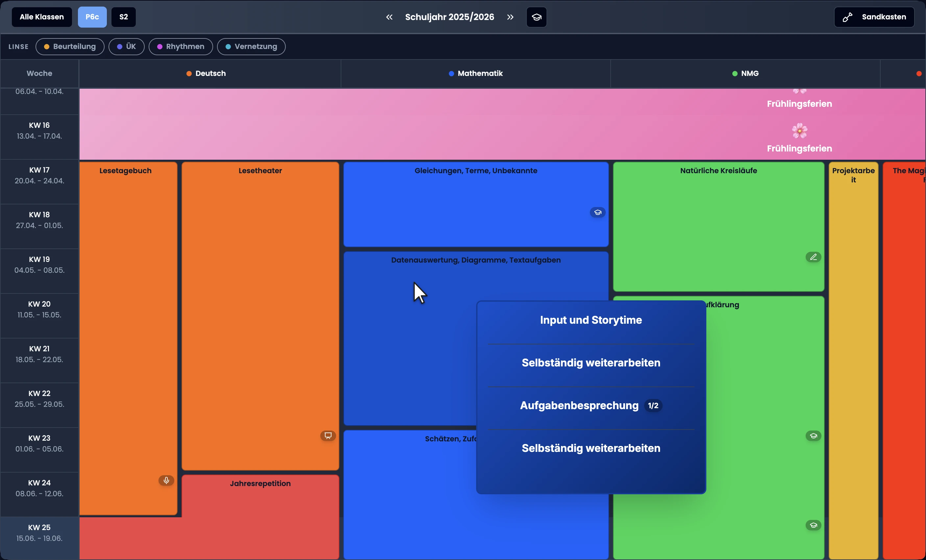
Task: Toggle the Rhythmen lens filter
Action: point(181,47)
